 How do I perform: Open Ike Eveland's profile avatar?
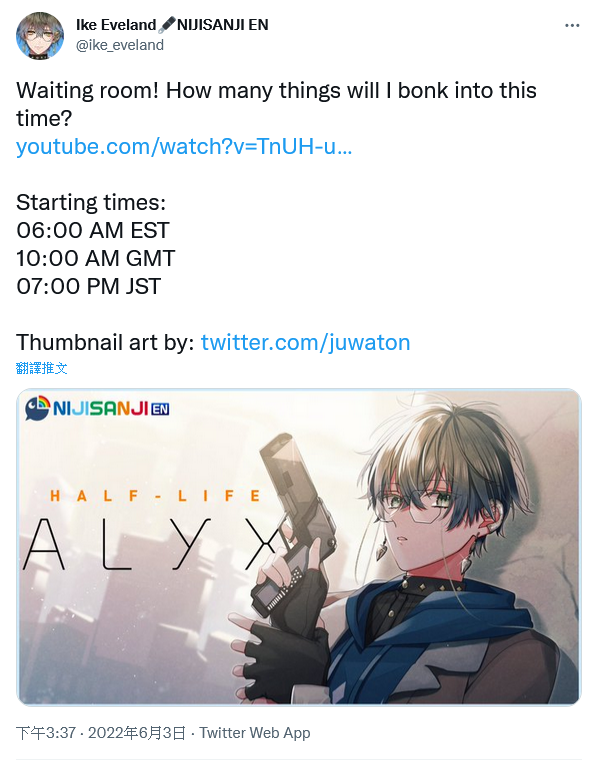pyautogui.click(x=39, y=36)
